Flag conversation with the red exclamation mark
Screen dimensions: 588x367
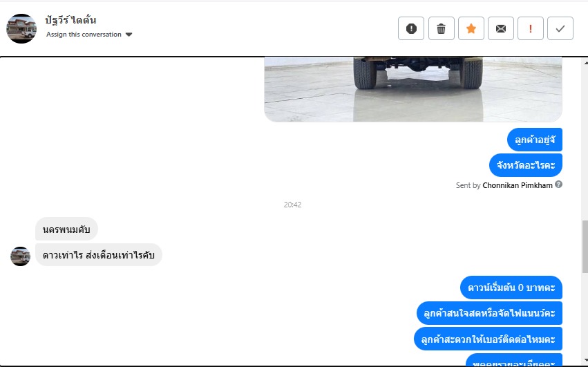point(530,28)
